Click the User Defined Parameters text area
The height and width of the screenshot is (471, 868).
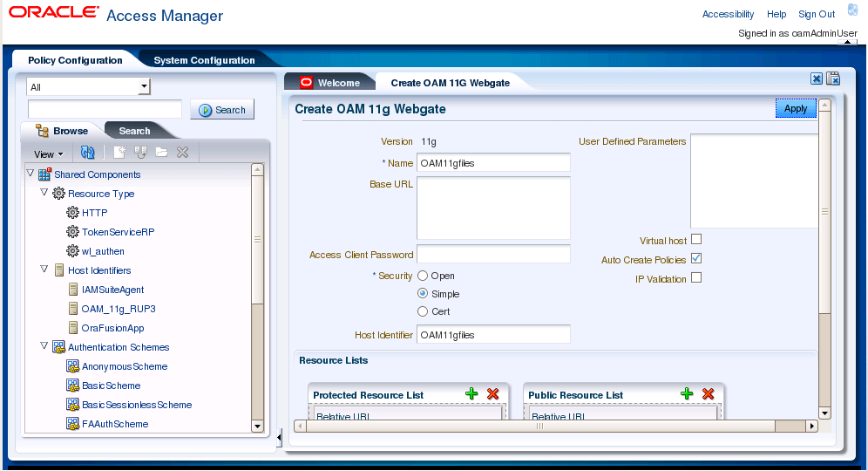[x=754, y=181]
